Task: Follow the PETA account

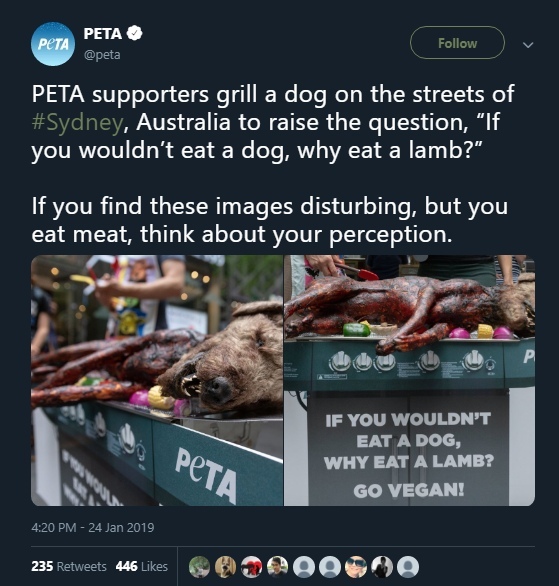Action: tap(457, 43)
